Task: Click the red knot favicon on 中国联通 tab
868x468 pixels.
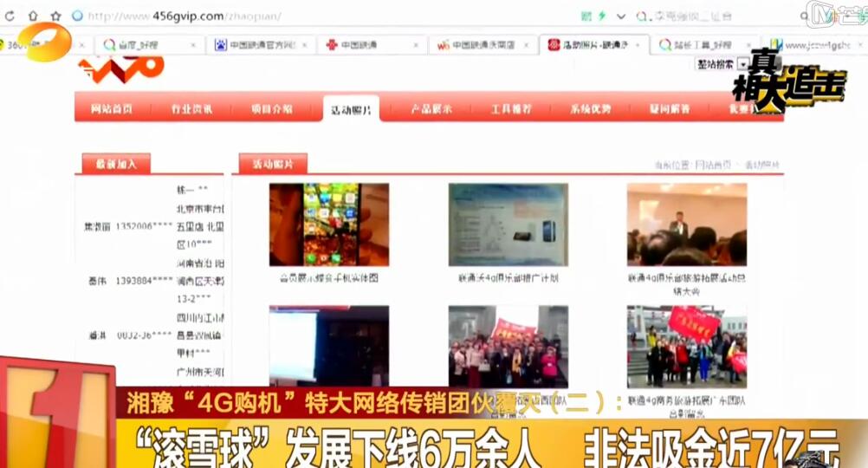Action: pyautogui.click(x=332, y=45)
